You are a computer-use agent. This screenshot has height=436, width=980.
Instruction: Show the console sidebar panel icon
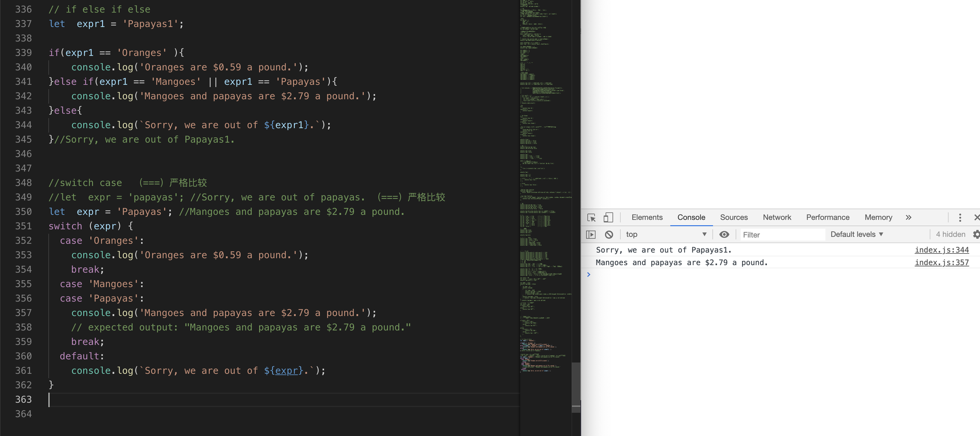(590, 234)
